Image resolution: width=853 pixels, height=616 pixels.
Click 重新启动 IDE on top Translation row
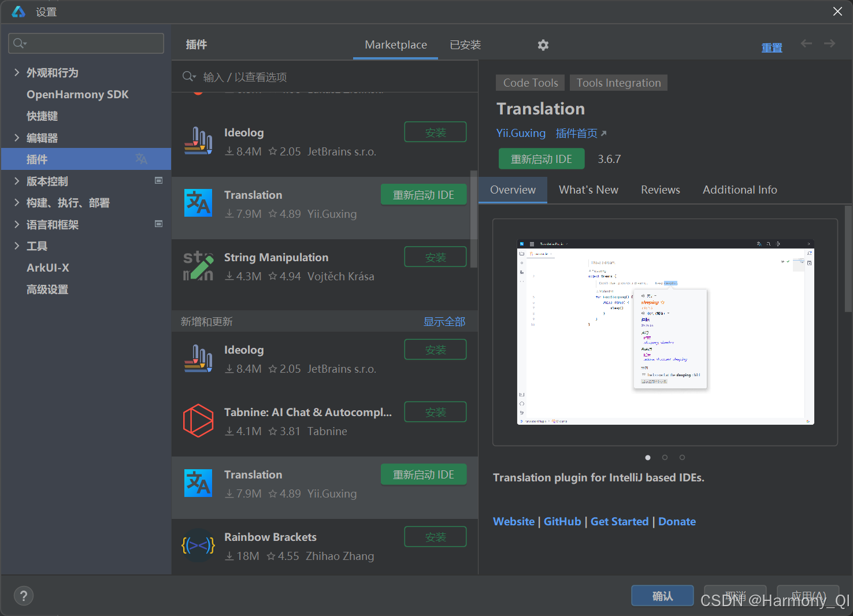click(x=424, y=195)
